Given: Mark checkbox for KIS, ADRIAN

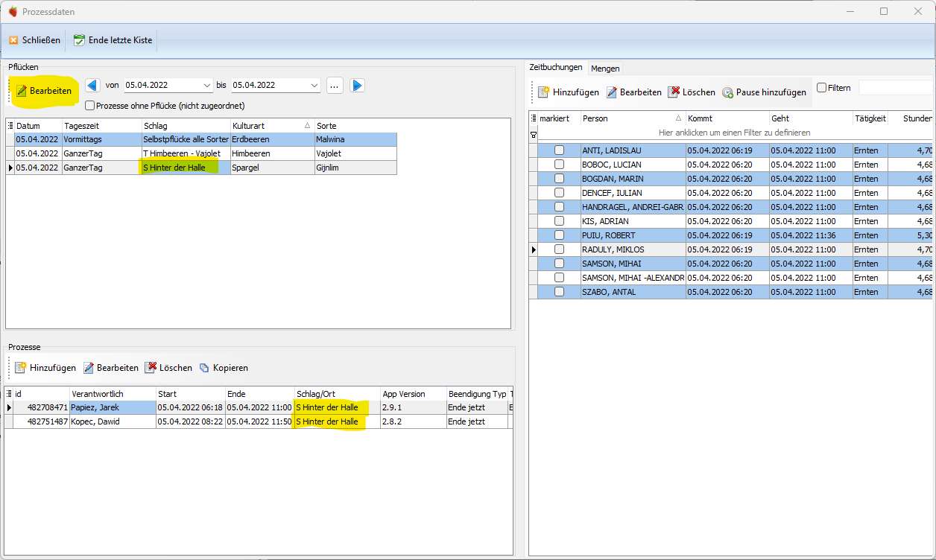Looking at the screenshot, I should coord(559,221).
